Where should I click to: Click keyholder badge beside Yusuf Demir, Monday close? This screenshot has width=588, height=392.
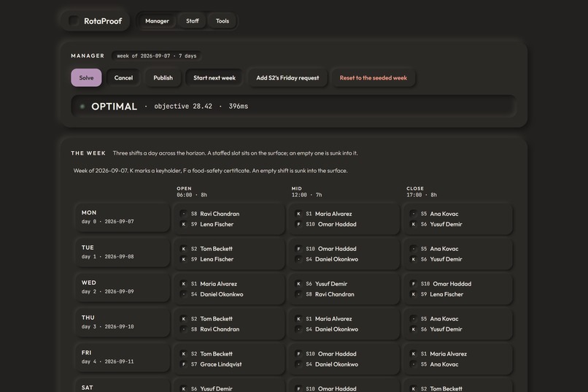point(413,224)
